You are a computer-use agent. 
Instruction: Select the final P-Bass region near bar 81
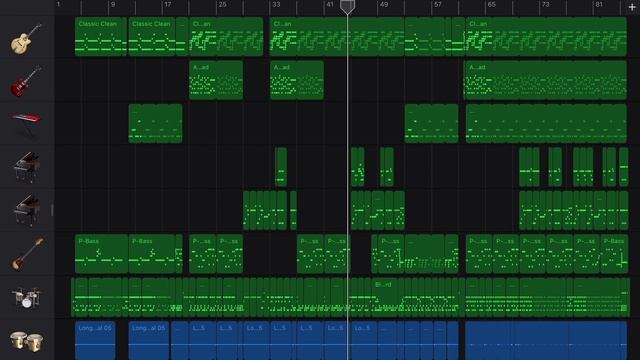(614, 253)
